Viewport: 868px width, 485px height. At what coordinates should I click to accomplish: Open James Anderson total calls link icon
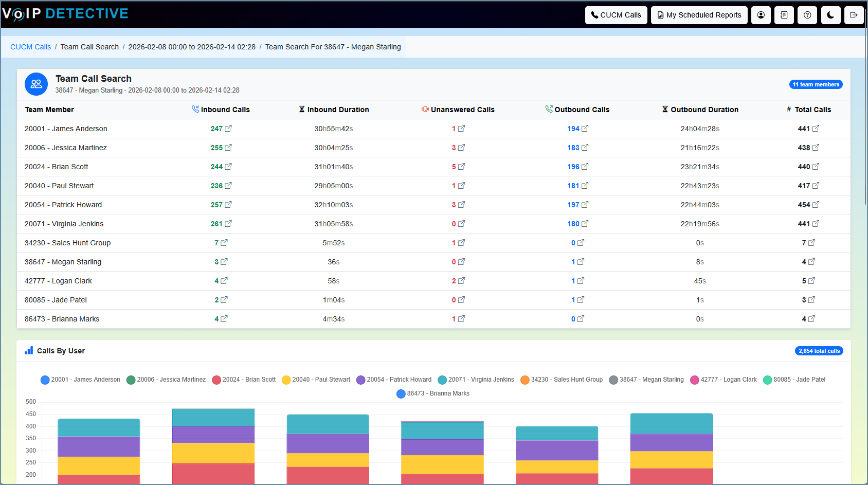click(816, 129)
